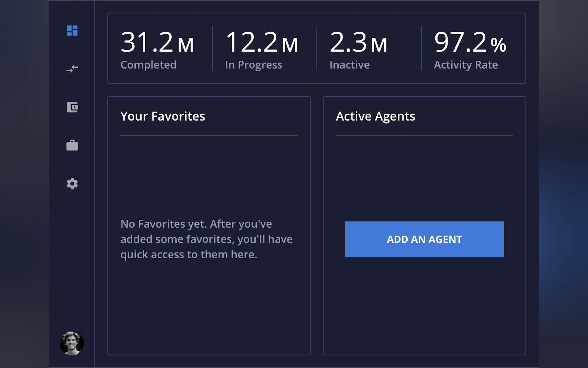This screenshot has width=588, height=368.
Task: Click the 97.2 percentage number
Action: tap(460, 42)
